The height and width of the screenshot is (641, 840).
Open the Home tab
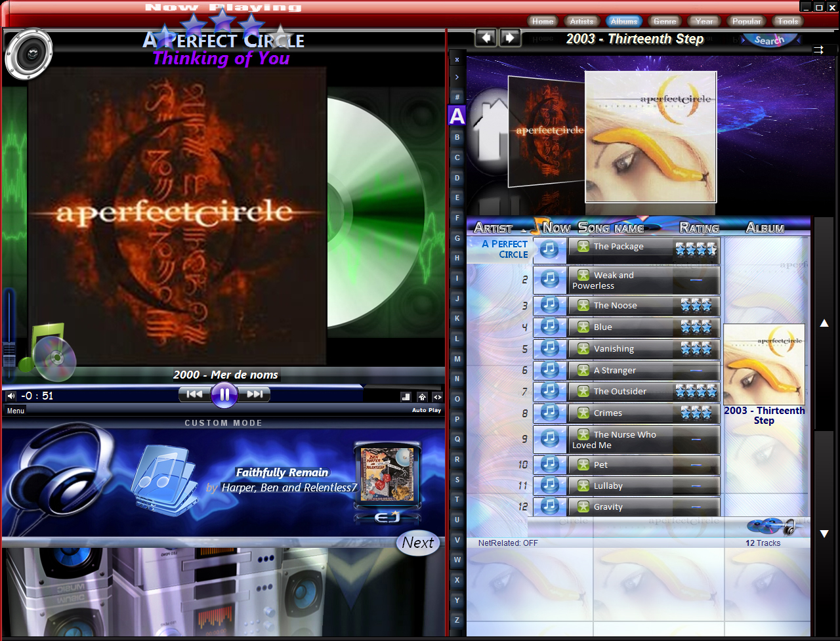543,21
